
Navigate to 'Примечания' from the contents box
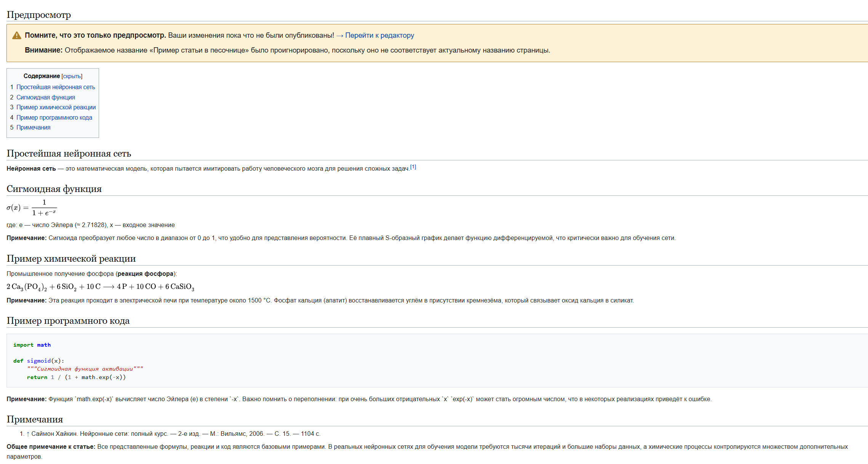(x=33, y=128)
